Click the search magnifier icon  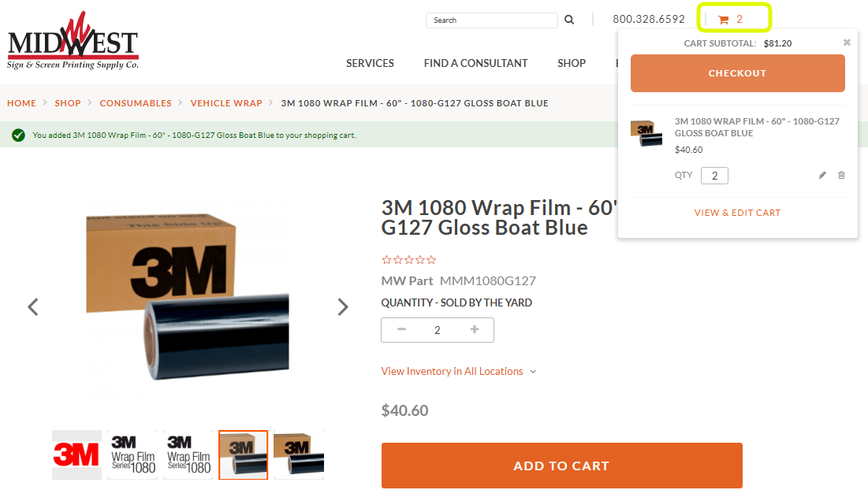[569, 20]
